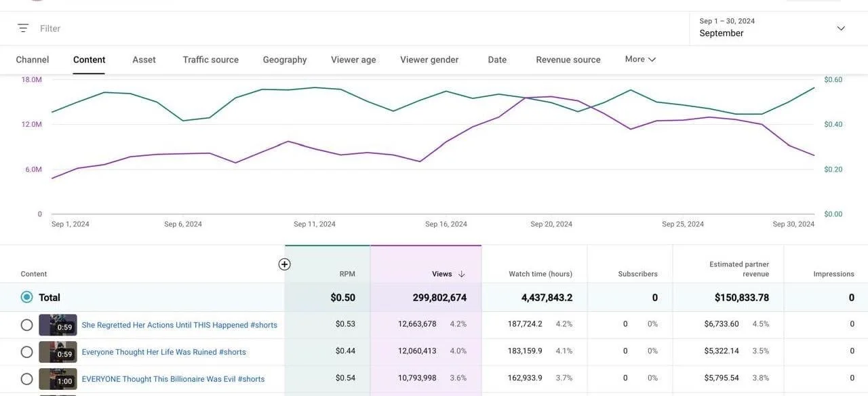Screen dimensions: 868x396
Task: Click the $0.54 RPM cell
Action: tap(345, 378)
